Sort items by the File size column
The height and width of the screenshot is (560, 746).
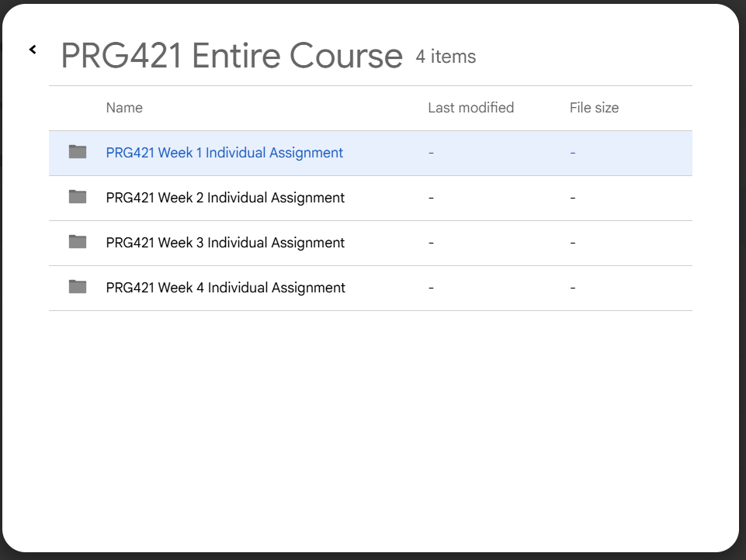593,108
